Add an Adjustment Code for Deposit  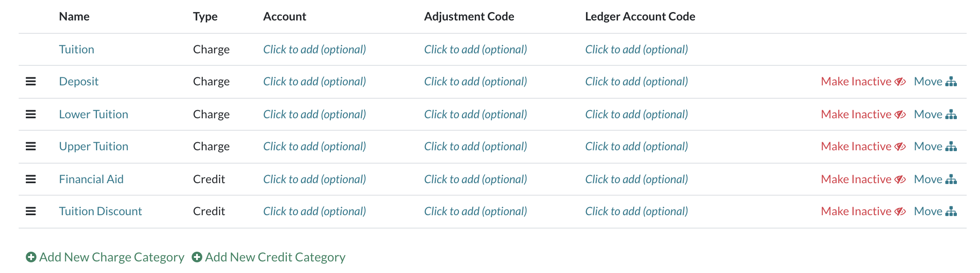(x=475, y=81)
